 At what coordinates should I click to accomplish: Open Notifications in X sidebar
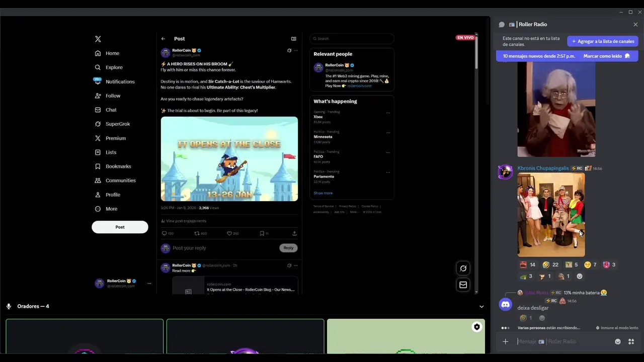point(114,81)
